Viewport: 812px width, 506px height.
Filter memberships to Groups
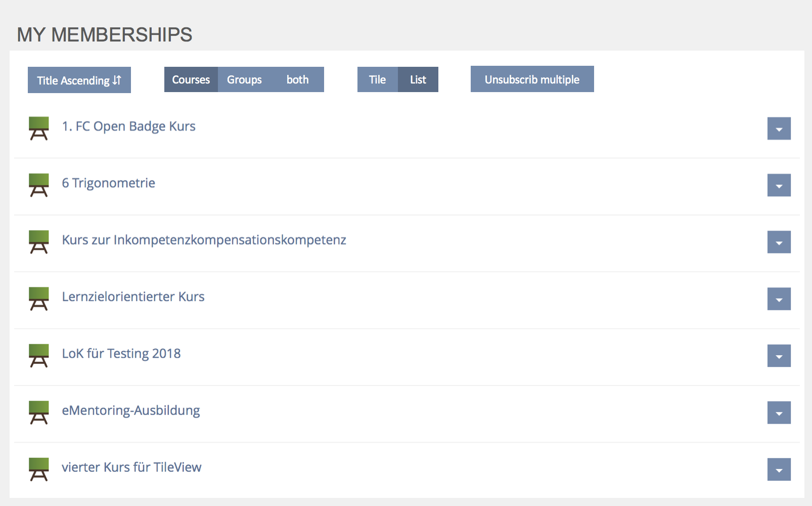coord(244,79)
